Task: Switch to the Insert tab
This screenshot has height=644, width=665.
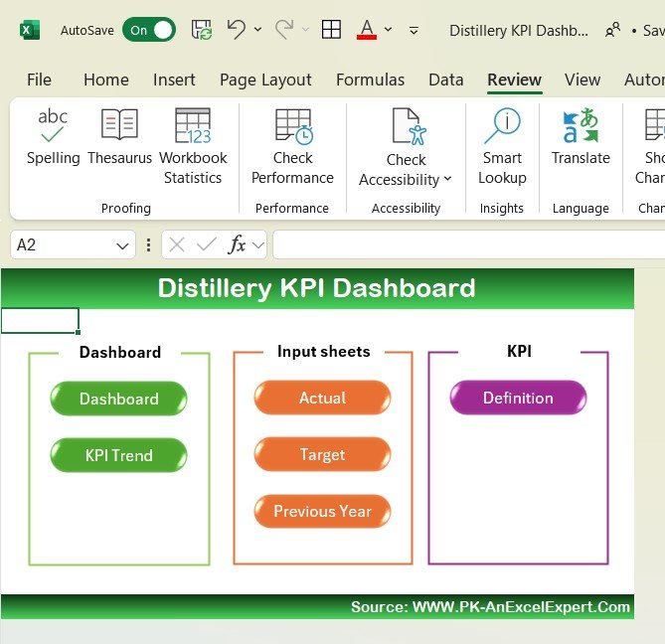Action: pos(174,80)
